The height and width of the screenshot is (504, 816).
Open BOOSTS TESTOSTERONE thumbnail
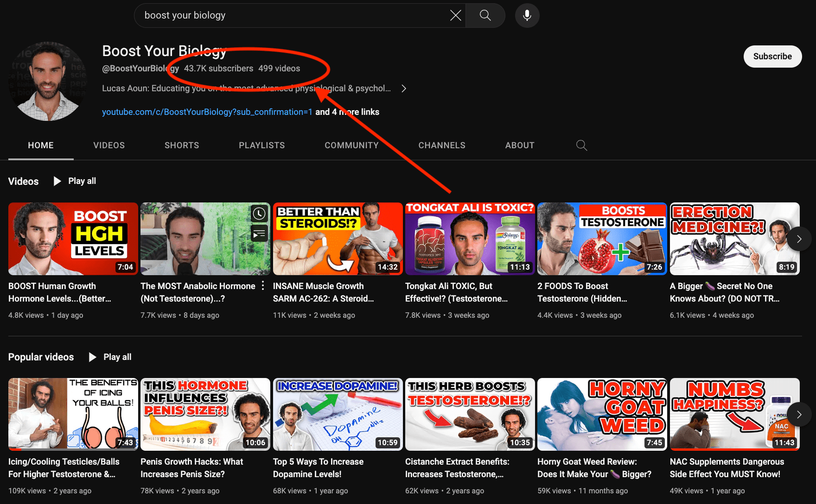tap(602, 239)
